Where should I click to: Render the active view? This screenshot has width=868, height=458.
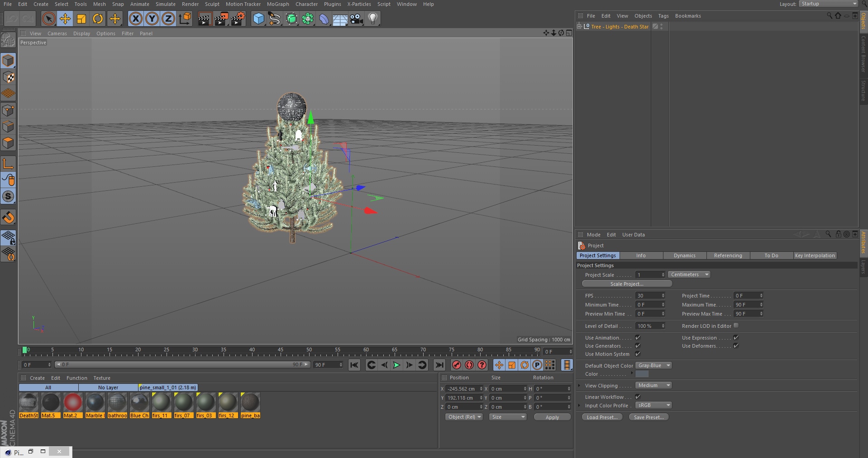205,19
